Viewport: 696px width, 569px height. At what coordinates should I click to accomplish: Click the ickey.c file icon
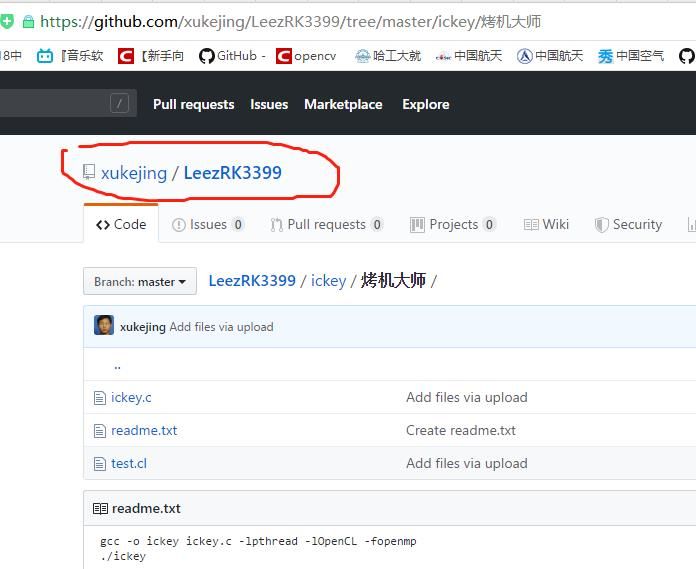point(100,398)
